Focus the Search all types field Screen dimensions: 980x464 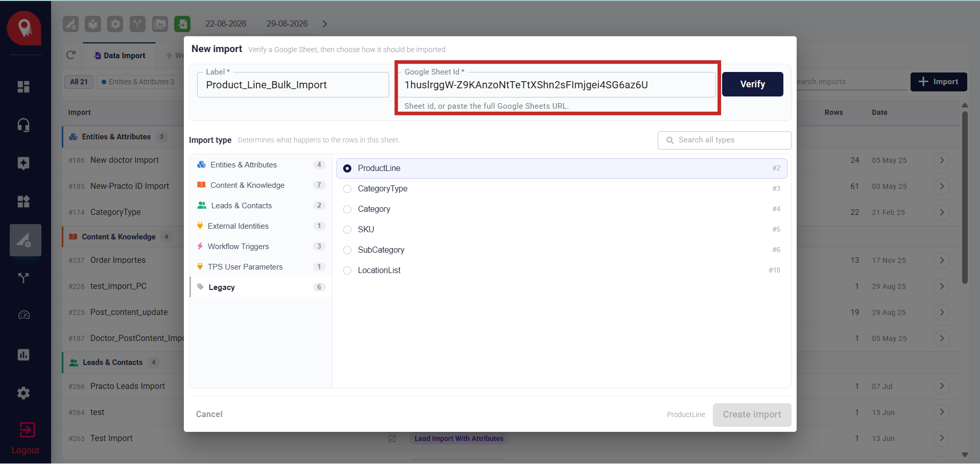click(724, 140)
